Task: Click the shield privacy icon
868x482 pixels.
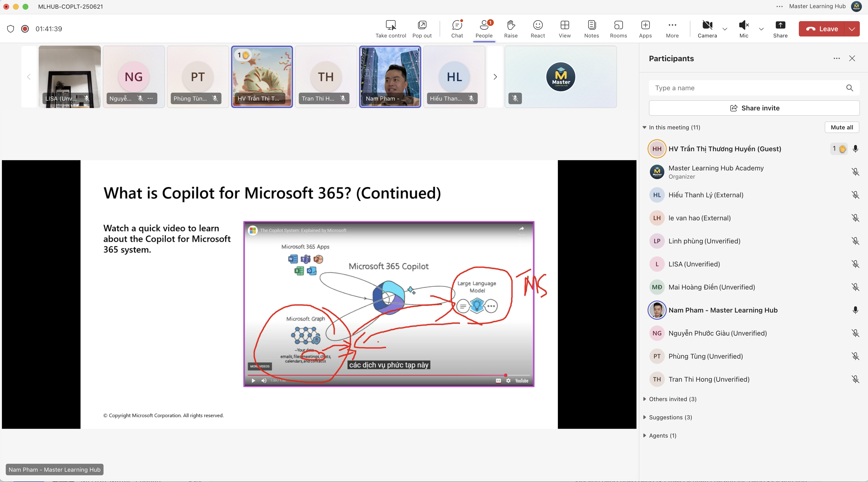Action: [x=10, y=29]
